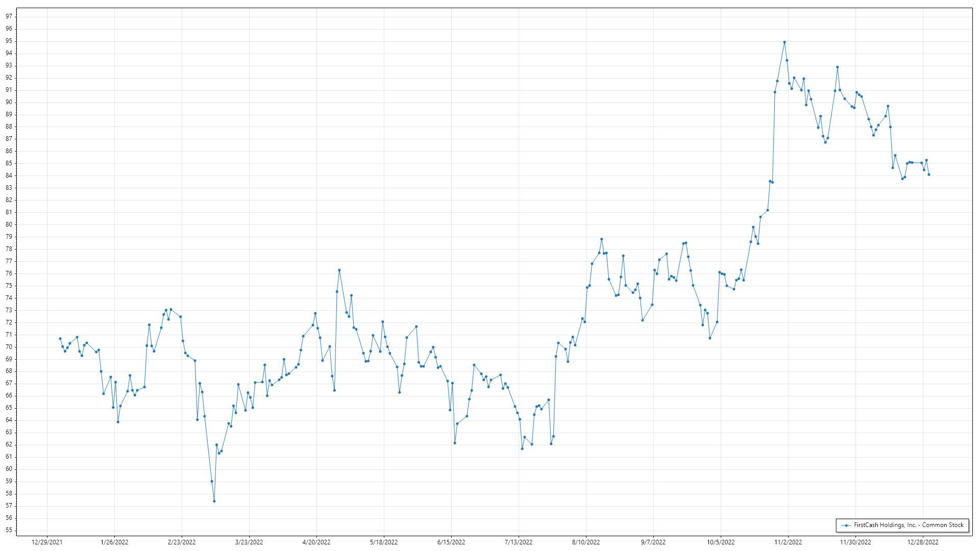Click the highest data point near 95
The width and height of the screenshot is (980, 551).
pos(785,42)
